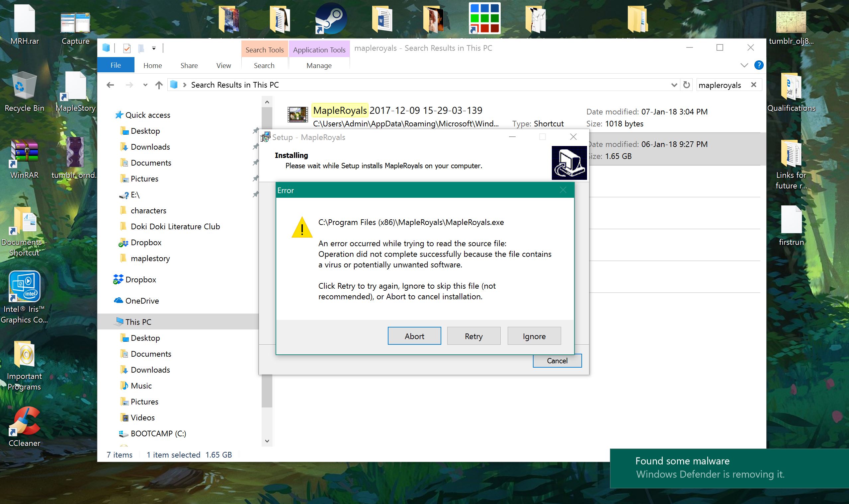Click Ignore to skip the file

(534, 336)
